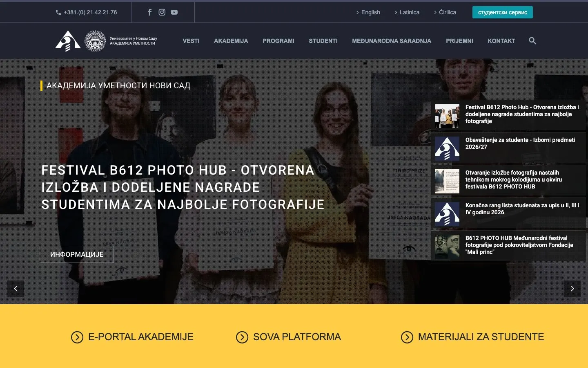Click the circled arrow beside Sova Platforma
Screen dimensions: 588x368
[x=242, y=337]
